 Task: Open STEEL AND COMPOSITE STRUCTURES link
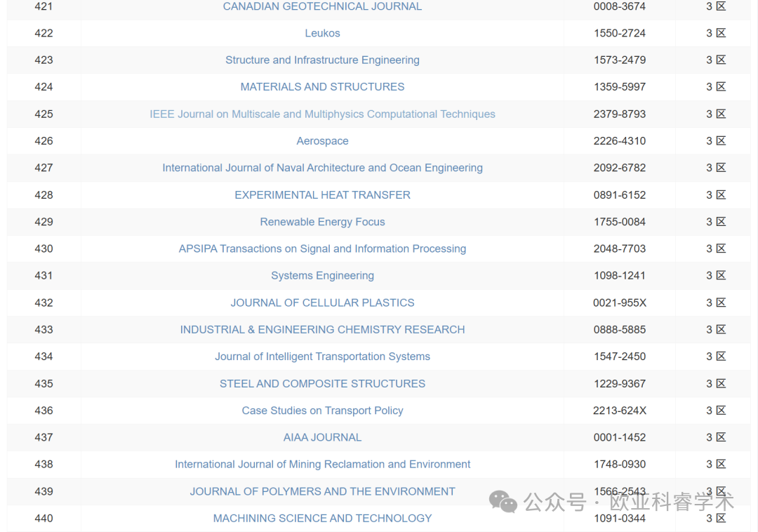[x=322, y=384]
